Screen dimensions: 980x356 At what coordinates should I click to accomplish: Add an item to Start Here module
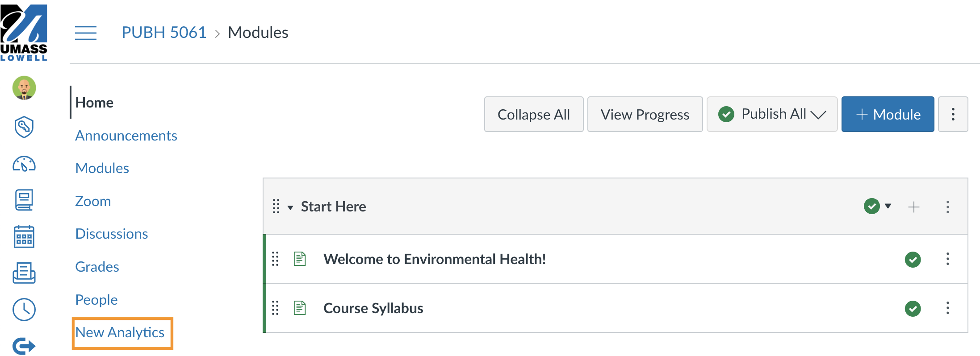tap(913, 207)
